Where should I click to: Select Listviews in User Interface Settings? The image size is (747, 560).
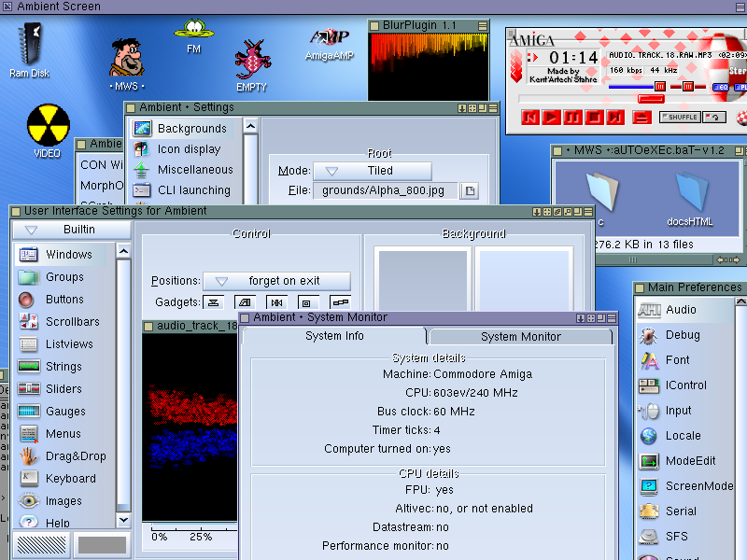(64, 343)
